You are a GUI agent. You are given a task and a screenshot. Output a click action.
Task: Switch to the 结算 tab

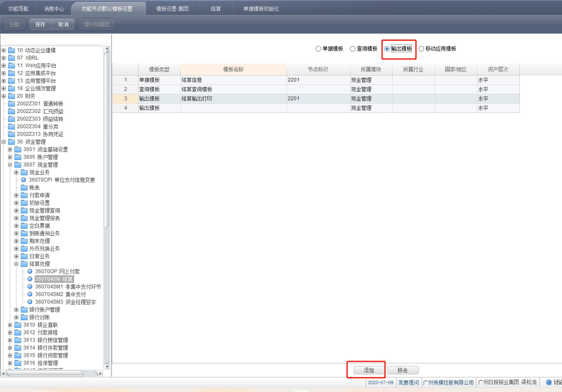pos(216,9)
